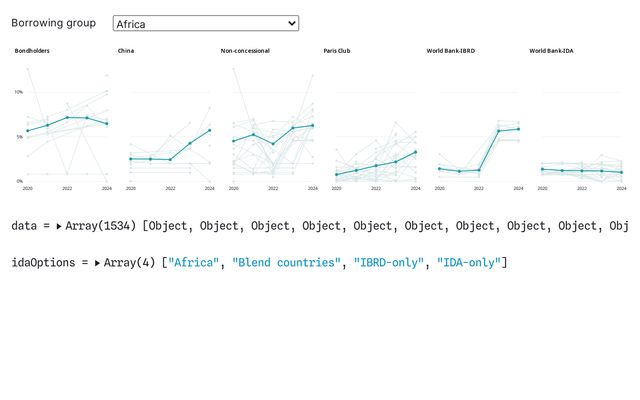Expand the idaOptions Array(4) triangle
640x400 pixels.
tap(98, 263)
